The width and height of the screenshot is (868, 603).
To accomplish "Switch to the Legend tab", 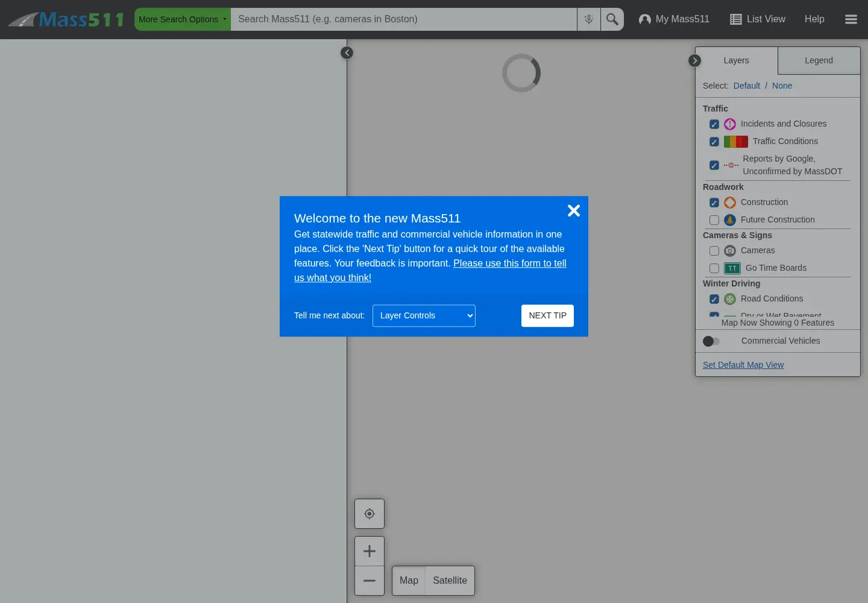I will [819, 60].
